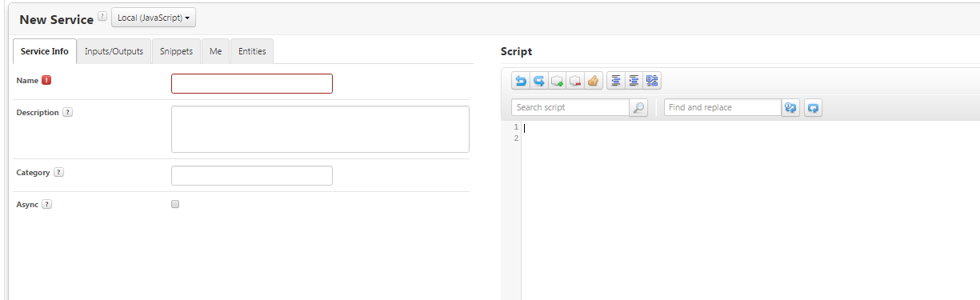Redo the script edit
This screenshot has height=300, width=980.
(x=539, y=81)
